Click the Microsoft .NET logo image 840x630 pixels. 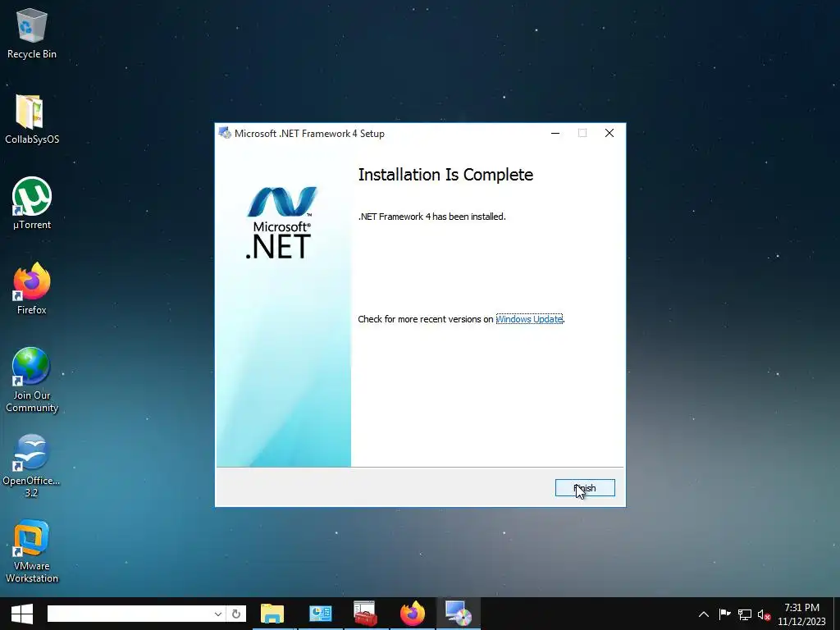[x=281, y=222]
